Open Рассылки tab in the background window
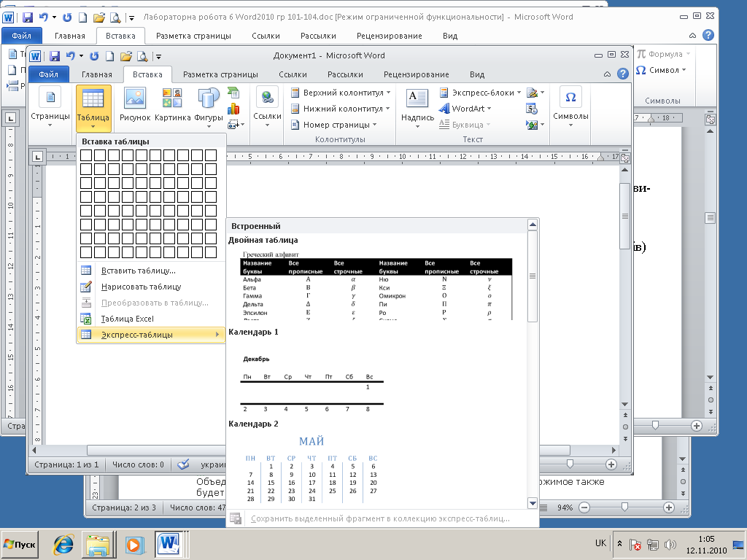 318,36
